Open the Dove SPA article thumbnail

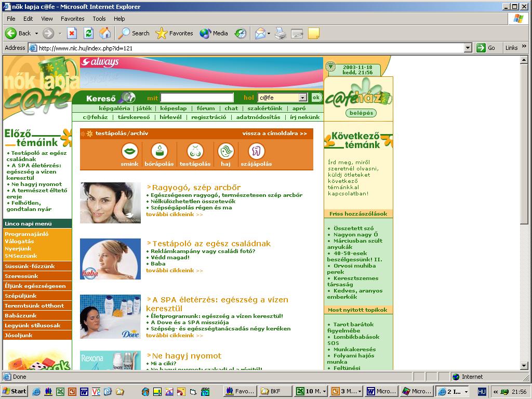pos(110,316)
